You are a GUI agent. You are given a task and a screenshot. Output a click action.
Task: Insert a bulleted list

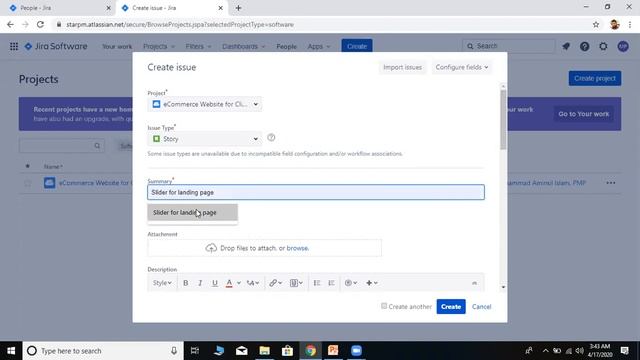317,283
